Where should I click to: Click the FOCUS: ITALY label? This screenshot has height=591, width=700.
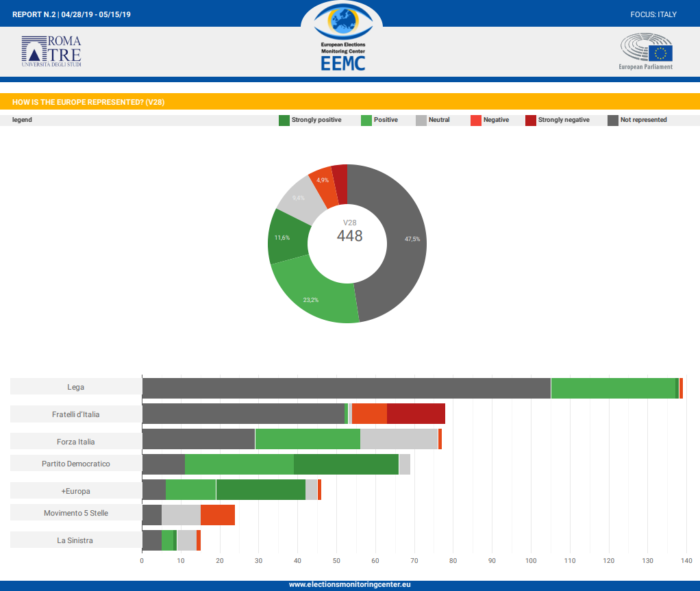pos(653,15)
